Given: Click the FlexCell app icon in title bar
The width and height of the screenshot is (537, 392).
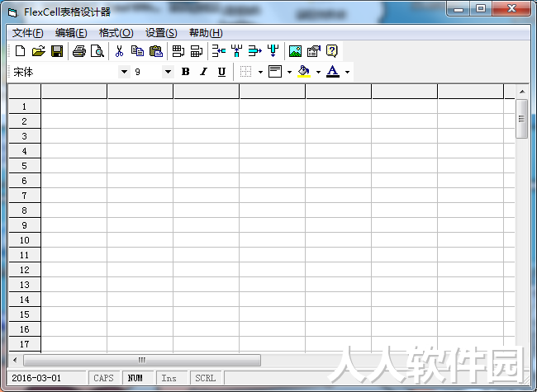Looking at the screenshot, I should click(x=12, y=12).
